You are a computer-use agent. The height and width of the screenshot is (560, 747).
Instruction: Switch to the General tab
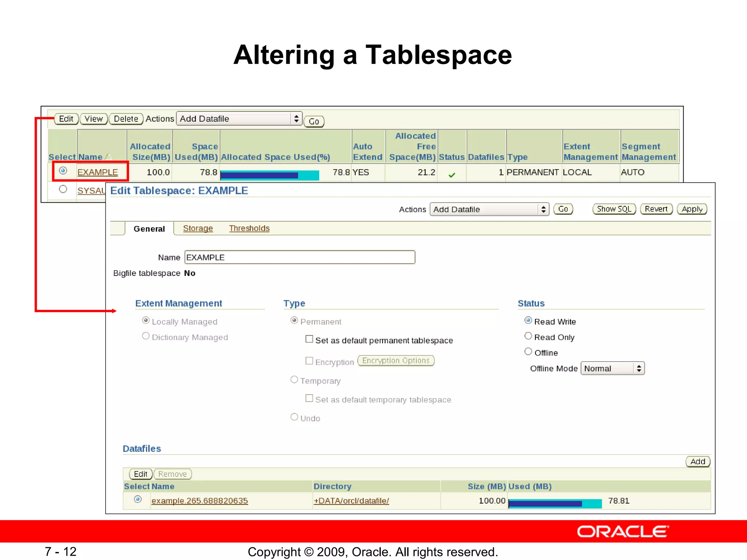[149, 229]
